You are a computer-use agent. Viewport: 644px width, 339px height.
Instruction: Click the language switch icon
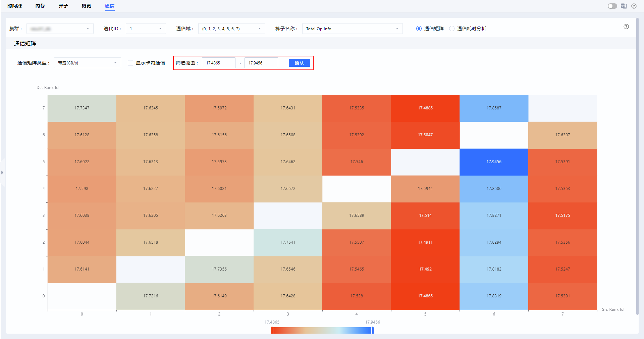[624, 6]
